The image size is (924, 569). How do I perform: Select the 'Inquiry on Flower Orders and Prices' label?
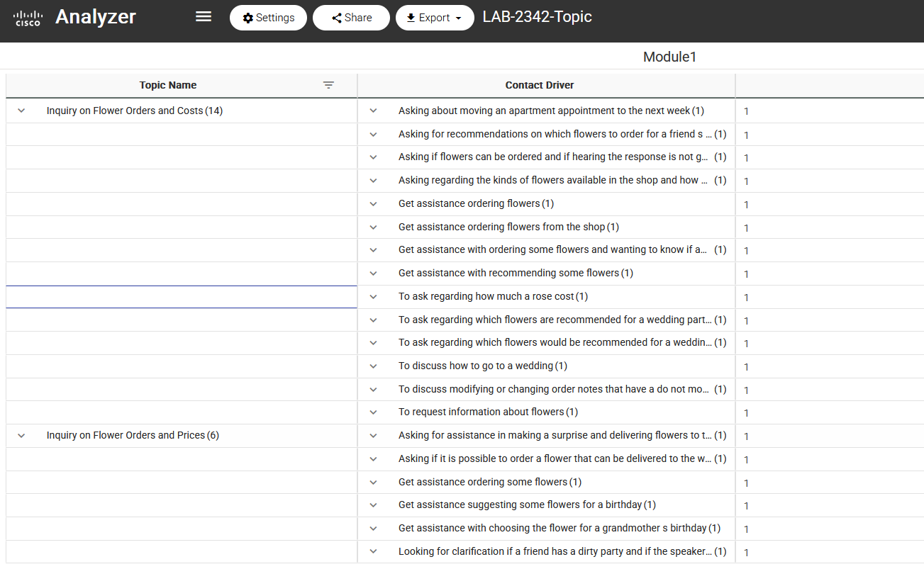[x=126, y=435]
